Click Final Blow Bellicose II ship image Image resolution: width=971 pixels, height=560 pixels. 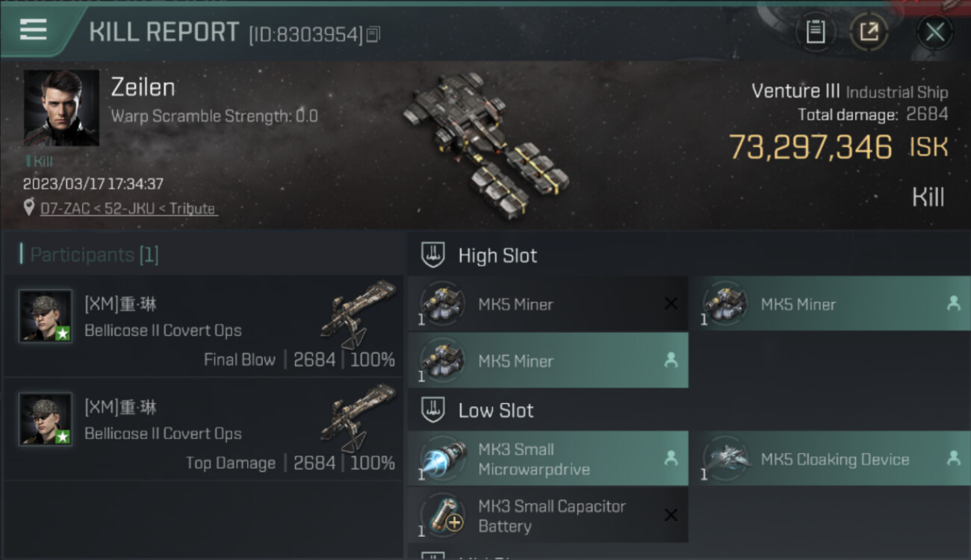(359, 314)
